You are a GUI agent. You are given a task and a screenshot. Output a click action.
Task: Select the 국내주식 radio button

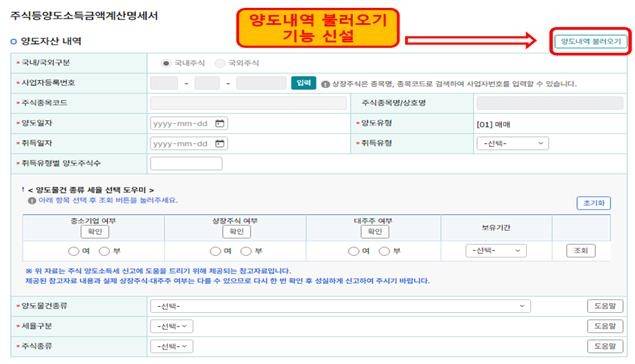[x=165, y=63]
